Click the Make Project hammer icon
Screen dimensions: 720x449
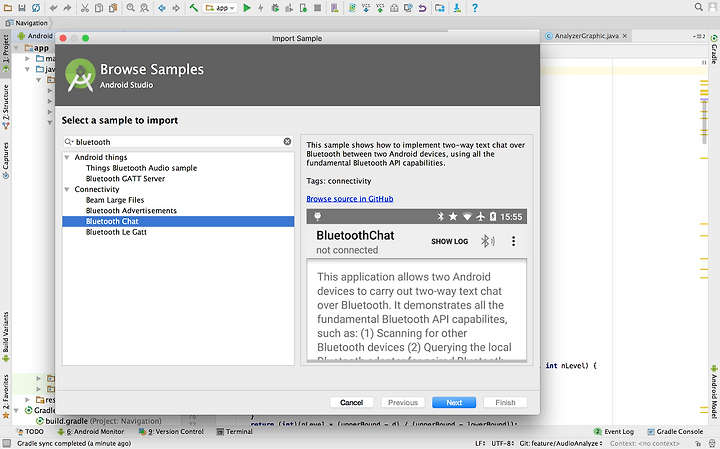pos(194,8)
